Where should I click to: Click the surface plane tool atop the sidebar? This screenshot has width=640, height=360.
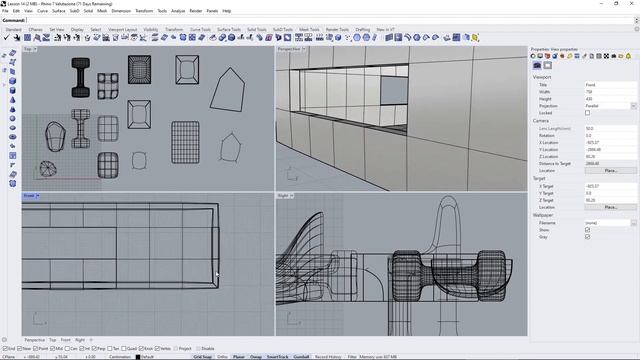(x=13, y=53)
